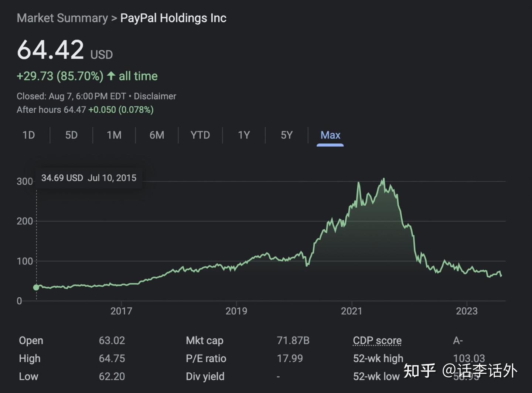
Task: Switch to the 1D chart range tab
Action: pos(28,135)
